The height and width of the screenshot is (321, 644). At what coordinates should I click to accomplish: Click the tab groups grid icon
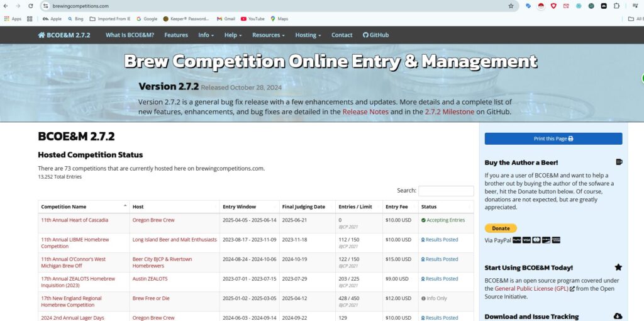point(30,19)
